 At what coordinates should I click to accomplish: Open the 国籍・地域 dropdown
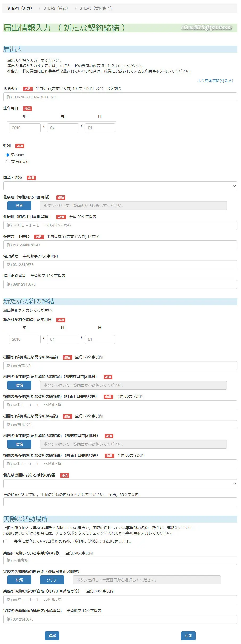click(120, 186)
